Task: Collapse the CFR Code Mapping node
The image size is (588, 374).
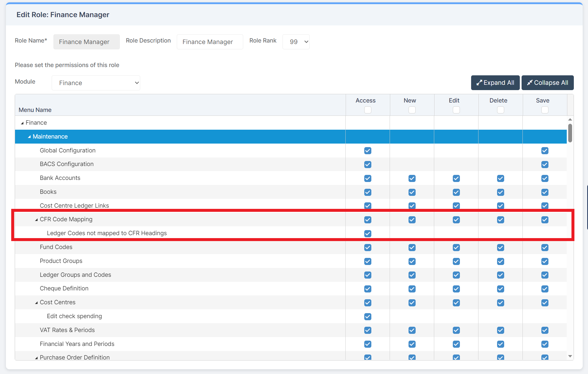Action: pos(36,219)
